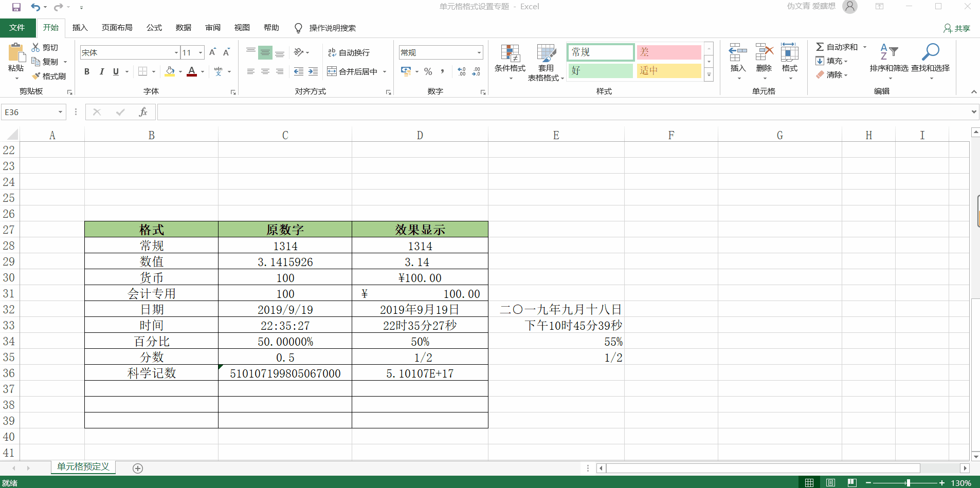Switch to Insert (插入) tab
Image resolution: width=980 pixels, height=488 pixels.
pyautogui.click(x=80, y=28)
